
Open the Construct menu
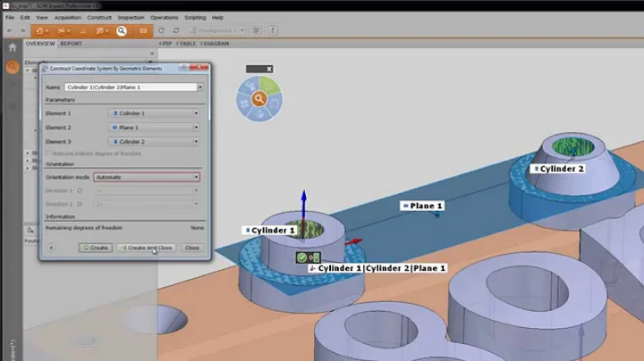(x=99, y=18)
